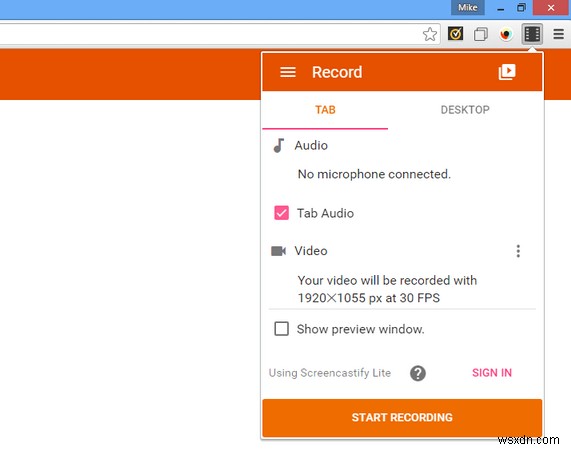Click the Record panel title
This screenshot has width=571, height=450.
(x=337, y=72)
